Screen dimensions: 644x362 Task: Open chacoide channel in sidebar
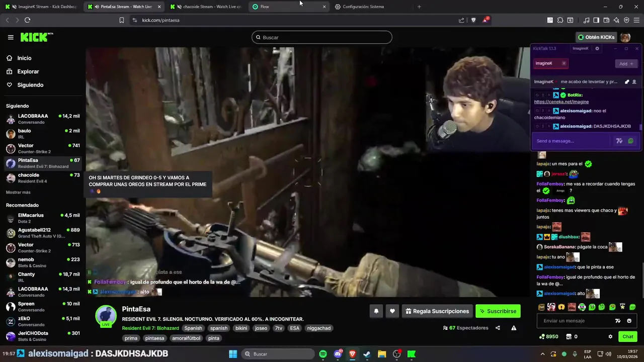42,178
